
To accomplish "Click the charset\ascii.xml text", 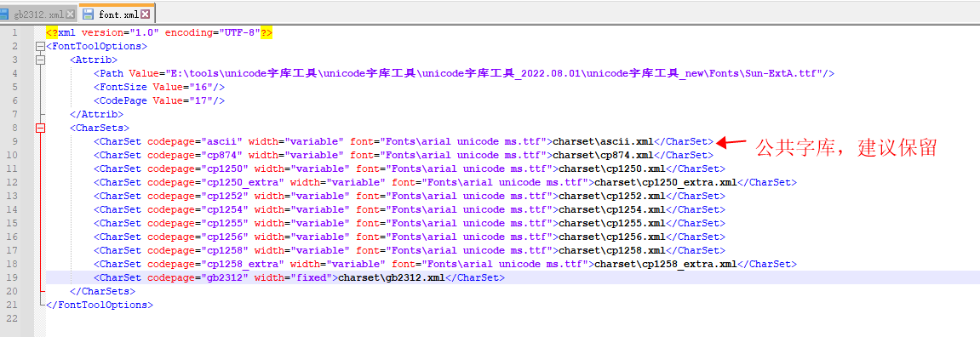I will click(x=604, y=141).
